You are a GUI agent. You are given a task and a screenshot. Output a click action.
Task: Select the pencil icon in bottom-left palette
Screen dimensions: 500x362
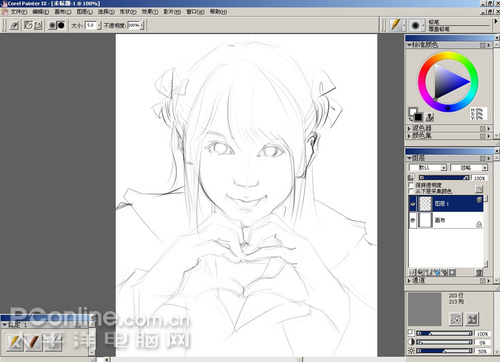click(x=15, y=342)
